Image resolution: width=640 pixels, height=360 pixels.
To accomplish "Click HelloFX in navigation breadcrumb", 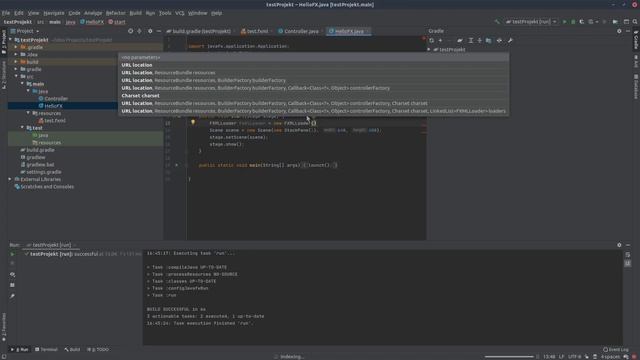I will (x=92, y=22).
